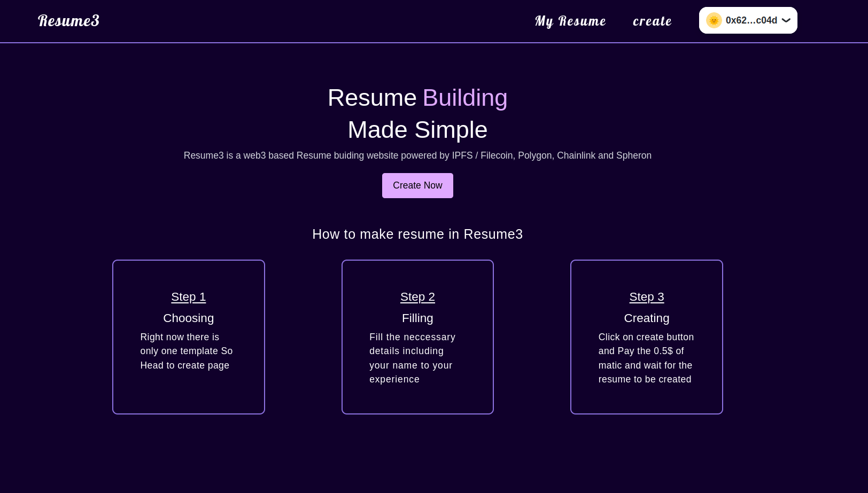The image size is (868, 493).
Task: Click the Filling subtitle
Action: click(417, 318)
